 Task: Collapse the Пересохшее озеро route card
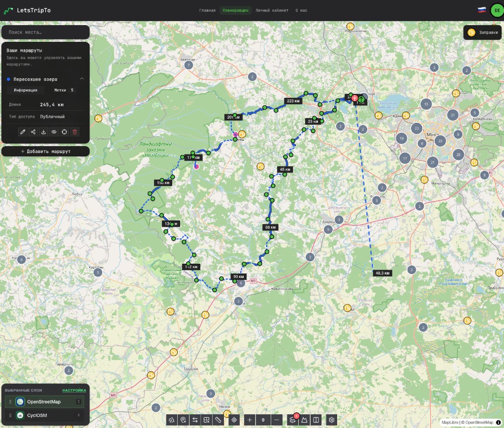click(82, 79)
